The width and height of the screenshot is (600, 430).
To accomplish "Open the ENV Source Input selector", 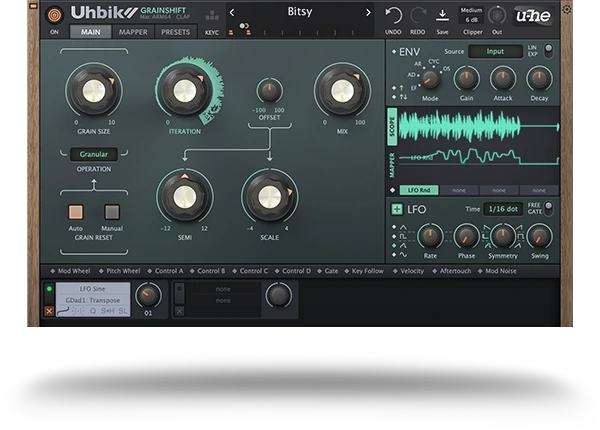I will tap(496, 51).
